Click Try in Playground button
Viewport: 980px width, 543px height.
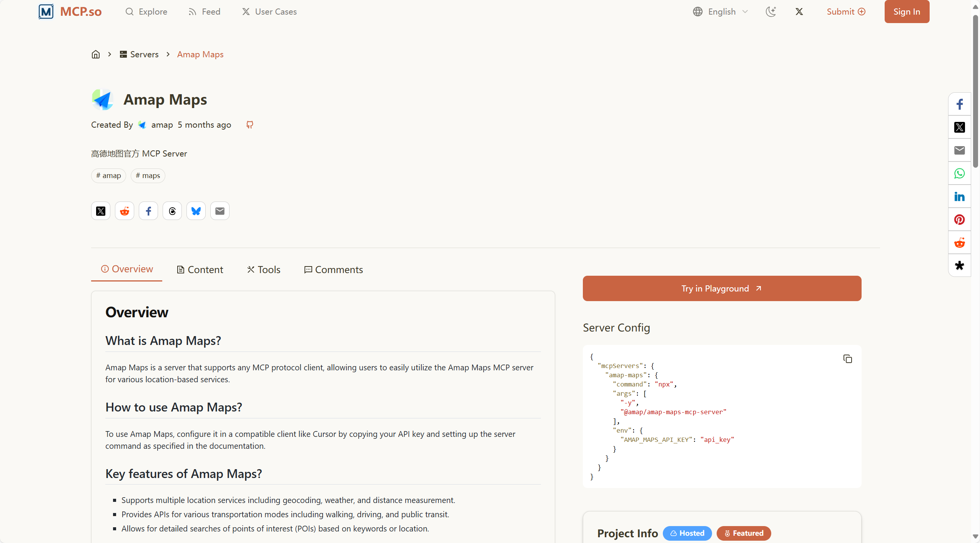pyautogui.click(x=722, y=288)
